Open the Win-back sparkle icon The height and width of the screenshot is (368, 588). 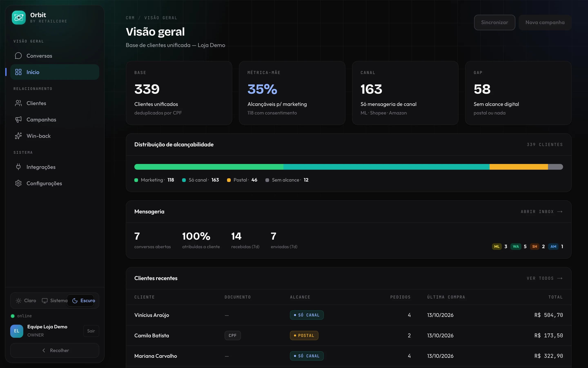18,136
